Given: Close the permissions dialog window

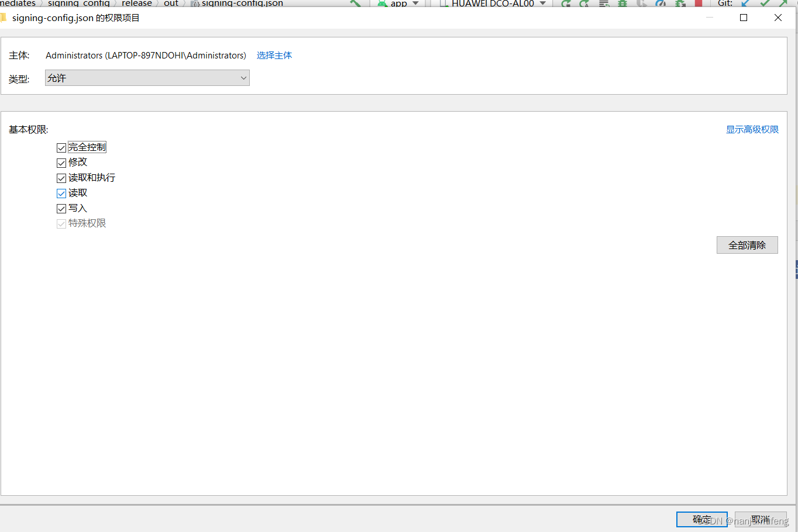Looking at the screenshot, I should (x=778, y=18).
